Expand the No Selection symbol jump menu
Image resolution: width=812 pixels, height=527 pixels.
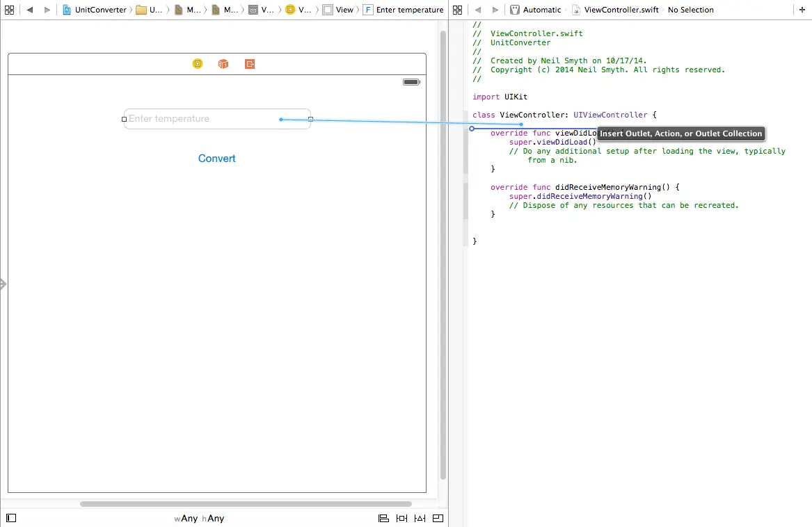pyautogui.click(x=690, y=10)
